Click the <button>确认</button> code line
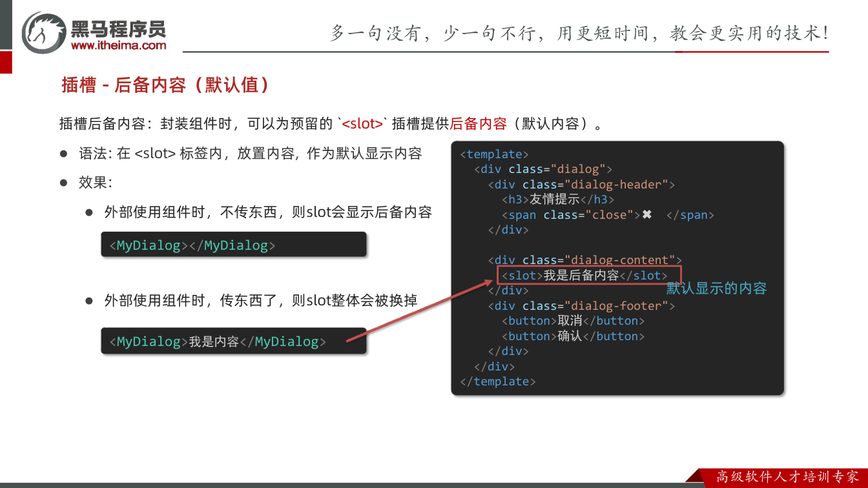The width and height of the screenshot is (868, 488). (x=573, y=336)
